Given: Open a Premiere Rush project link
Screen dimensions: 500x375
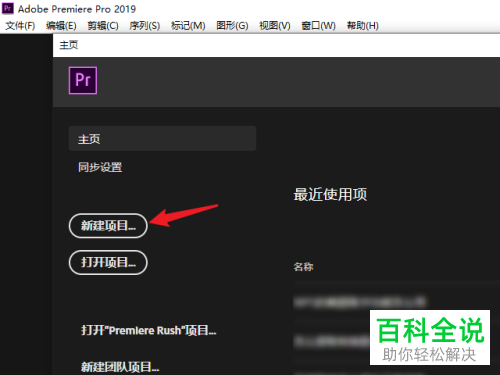Looking at the screenshot, I should click(x=149, y=330).
